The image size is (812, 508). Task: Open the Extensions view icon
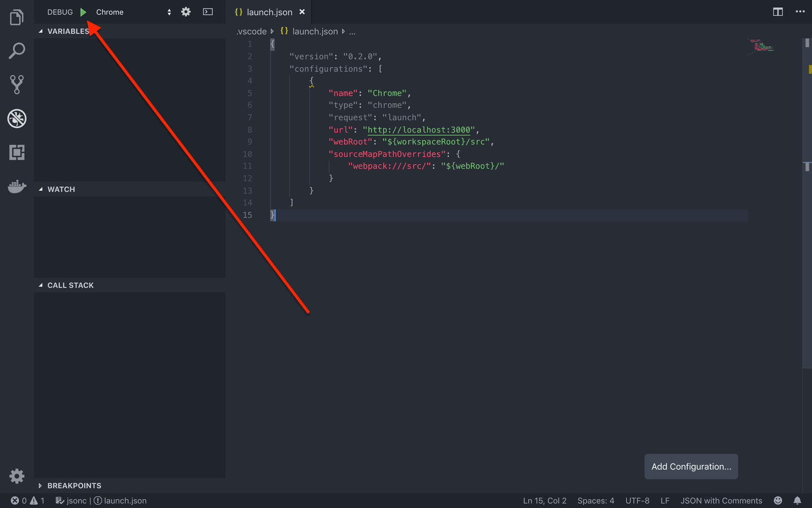(x=17, y=152)
